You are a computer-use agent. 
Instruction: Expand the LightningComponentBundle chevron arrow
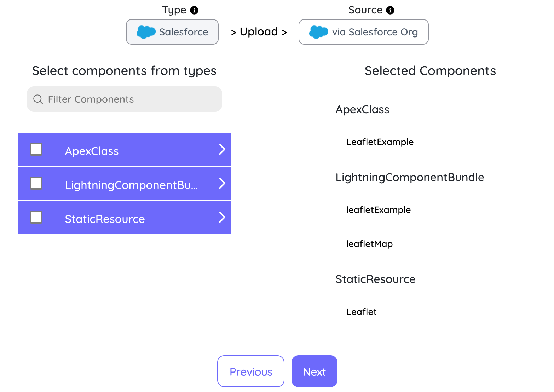coord(222,183)
